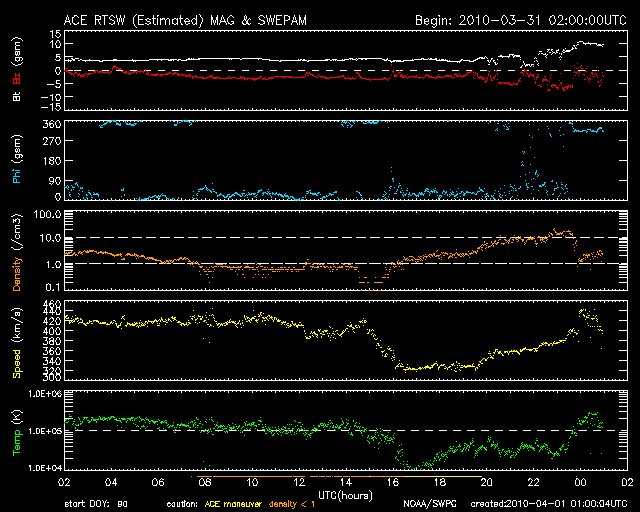640x512 pixels.
Task: Click the 90 tick on the Phi axis
Action: tap(55, 181)
